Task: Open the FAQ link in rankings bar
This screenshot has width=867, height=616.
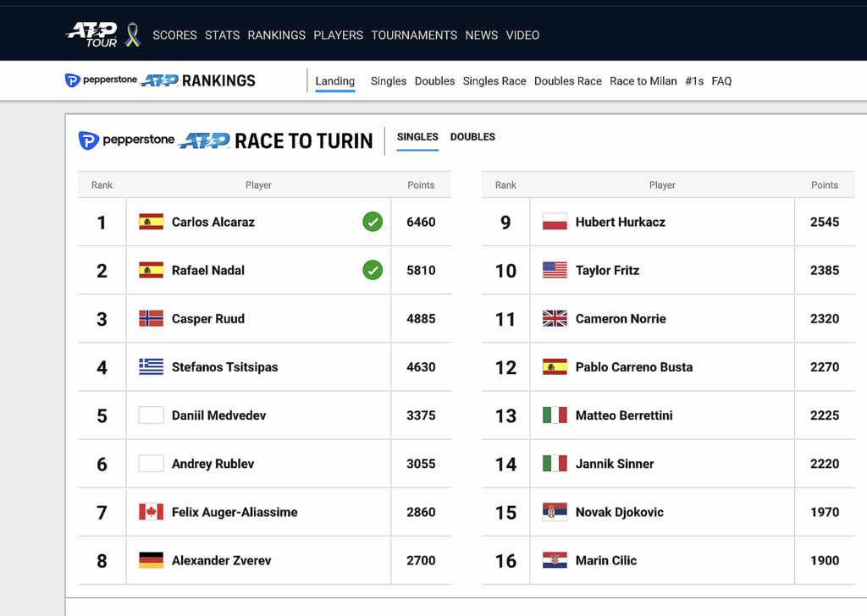Action: click(721, 81)
